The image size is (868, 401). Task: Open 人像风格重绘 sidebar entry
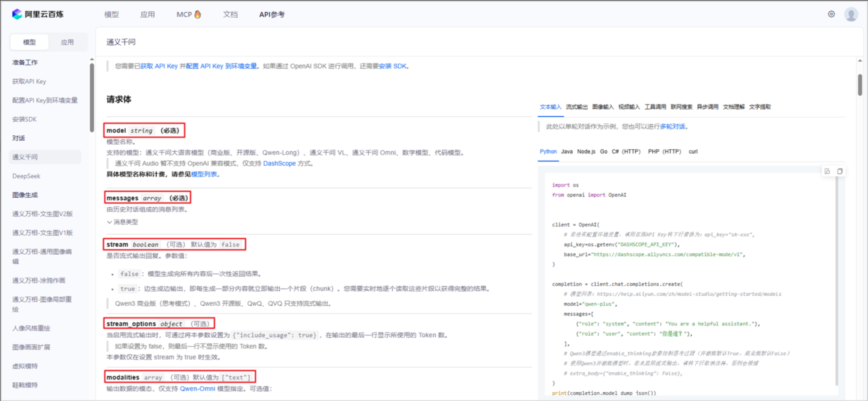click(x=31, y=328)
